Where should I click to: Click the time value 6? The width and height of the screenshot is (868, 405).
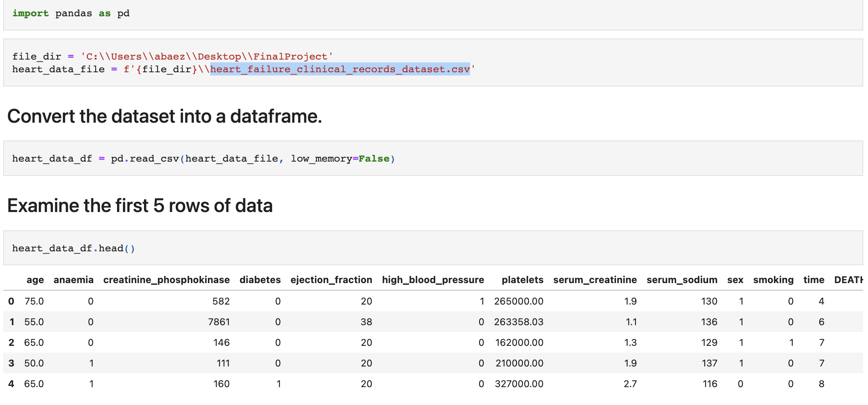(821, 322)
